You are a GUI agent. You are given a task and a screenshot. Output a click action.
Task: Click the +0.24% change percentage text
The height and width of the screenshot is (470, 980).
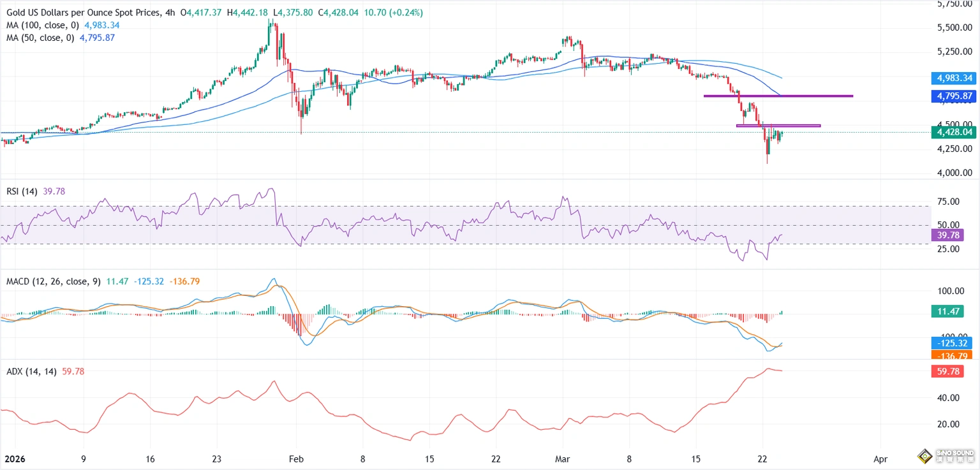pos(404,12)
